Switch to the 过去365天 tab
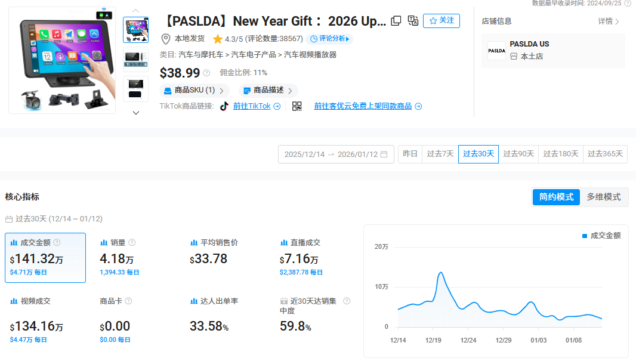Image resolution: width=636 pixels, height=364 pixels. (x=605, y=153)
